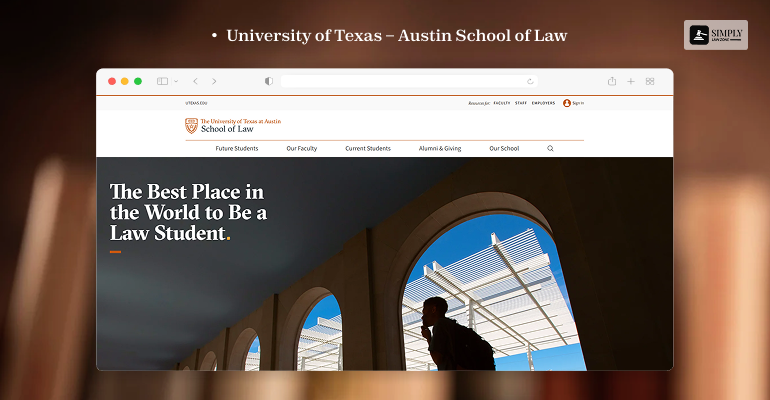Viewport: 770px width, 400px height.
Task: Go forward with the browser forward arrow
Action: click(214, 81)
